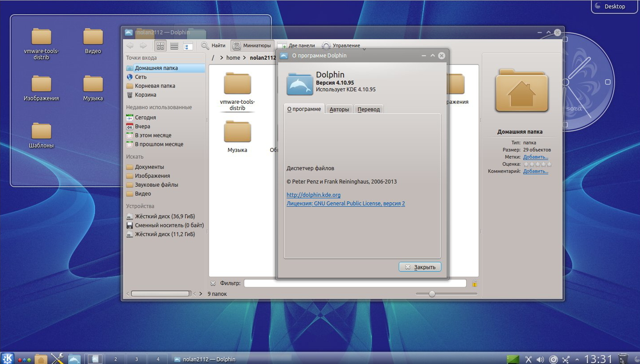
Task: Open home folder icon in taskbar
Action: (41, 359)
